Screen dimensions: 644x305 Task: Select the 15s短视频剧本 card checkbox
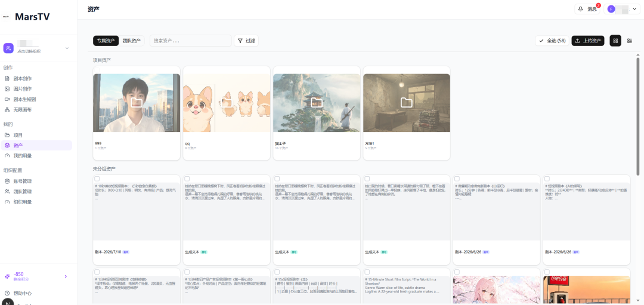(277, 272)
